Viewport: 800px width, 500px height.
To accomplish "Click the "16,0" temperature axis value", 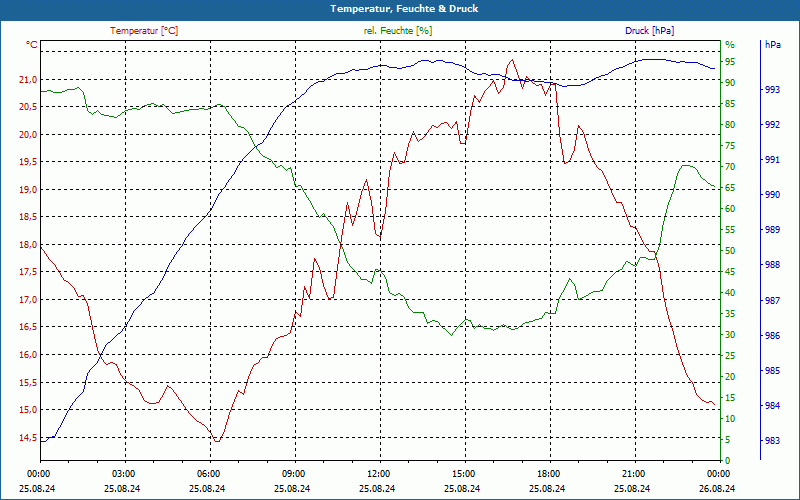I will pos(29,355).
